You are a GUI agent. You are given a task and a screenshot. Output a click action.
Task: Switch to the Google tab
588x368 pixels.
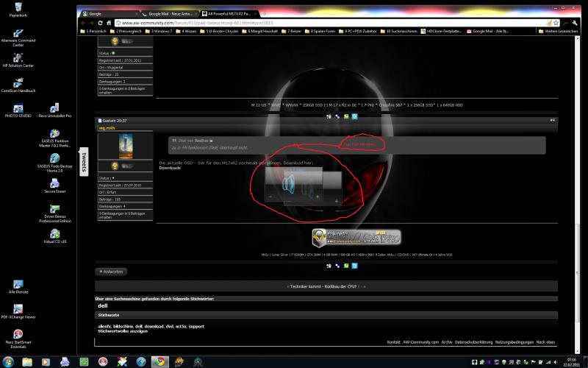pyautogui.click(x=110, y=14)
